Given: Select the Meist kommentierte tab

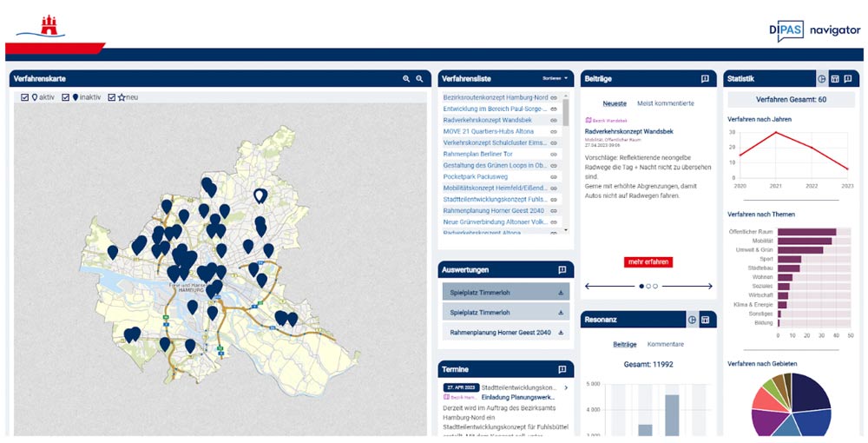Looking at the screenshot, I should coord(666,103).
